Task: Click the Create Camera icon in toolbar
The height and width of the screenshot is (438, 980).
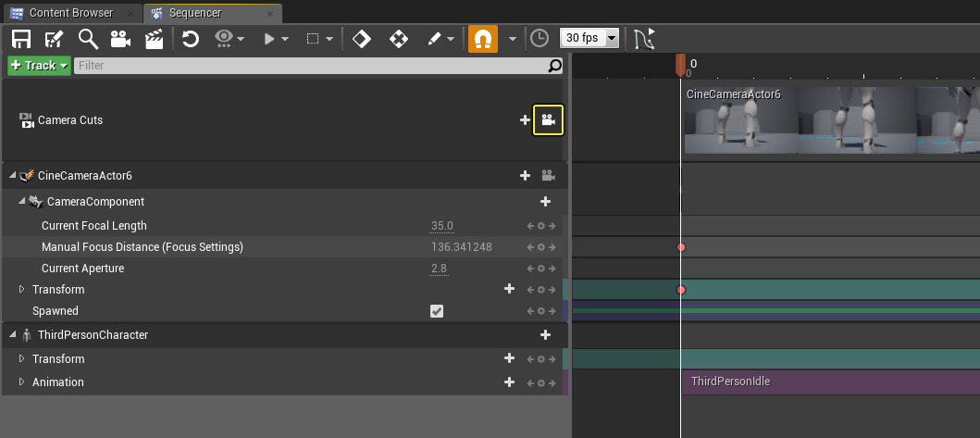Action: (120, 39)
